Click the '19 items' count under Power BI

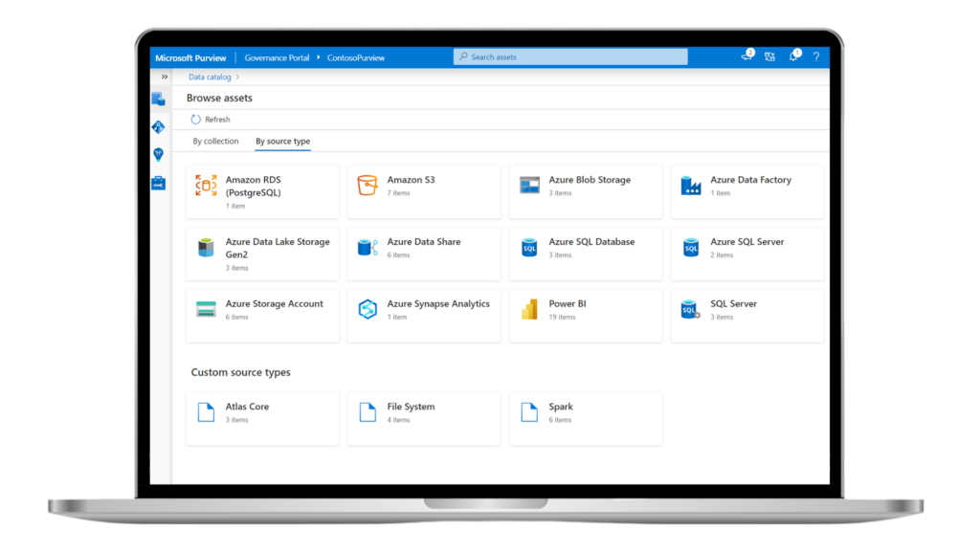click(562, 318)
